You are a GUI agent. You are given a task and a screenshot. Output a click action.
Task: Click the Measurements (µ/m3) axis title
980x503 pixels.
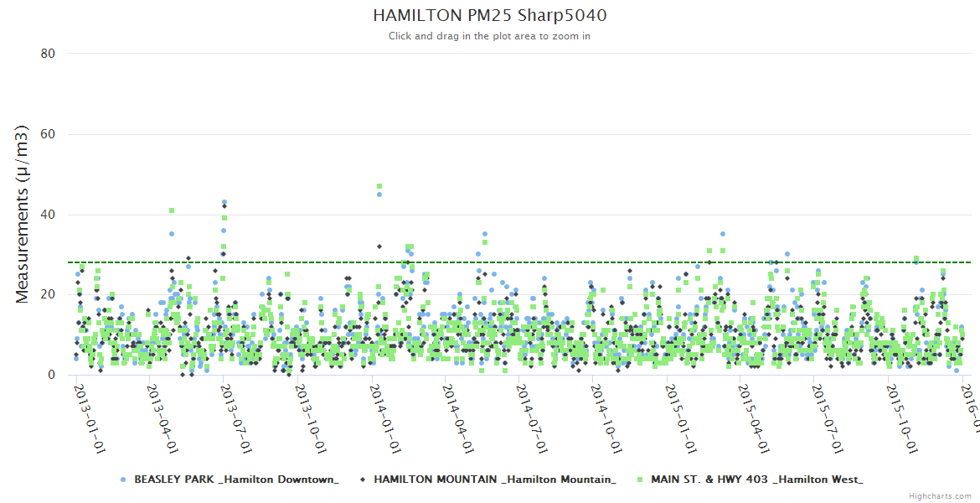23,214
